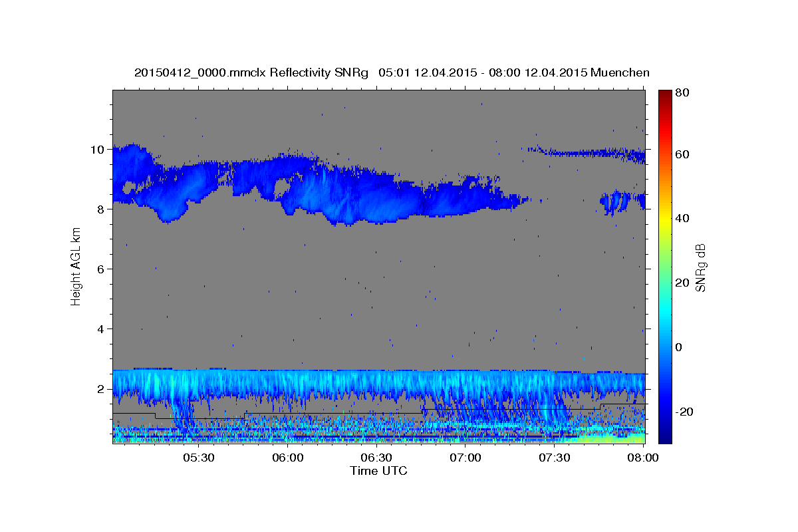Click the dark red top of the colorbar
This screenshot has width=798, height=532.
click(665, 95)
